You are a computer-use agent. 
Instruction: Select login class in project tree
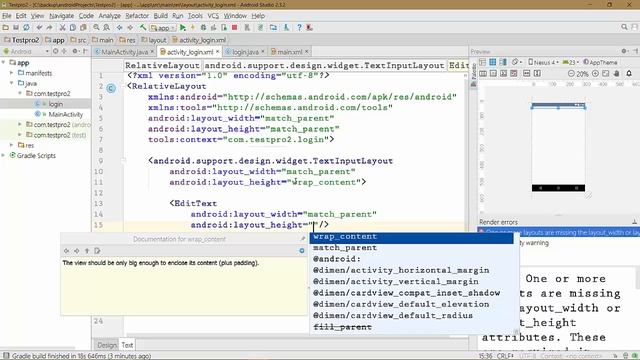point(56,104)
